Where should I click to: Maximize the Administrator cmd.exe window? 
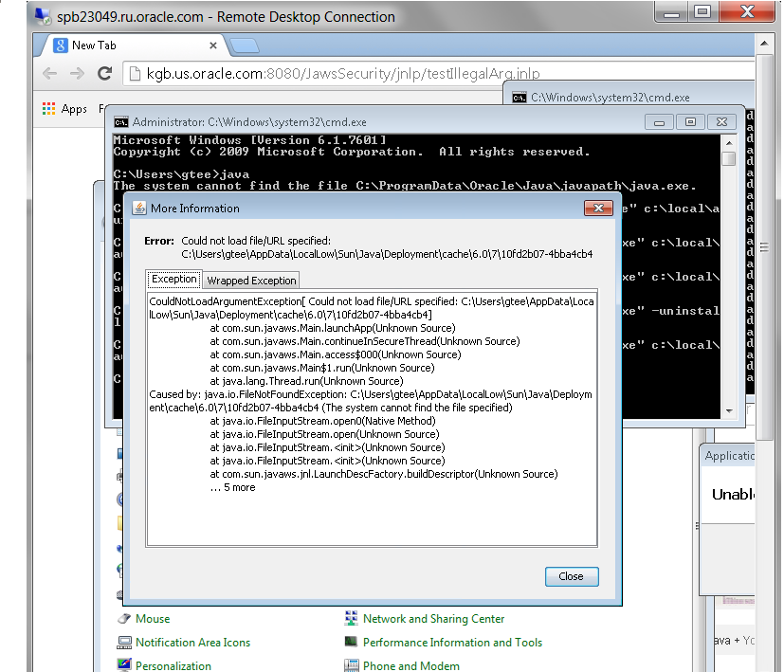point(689,122)
